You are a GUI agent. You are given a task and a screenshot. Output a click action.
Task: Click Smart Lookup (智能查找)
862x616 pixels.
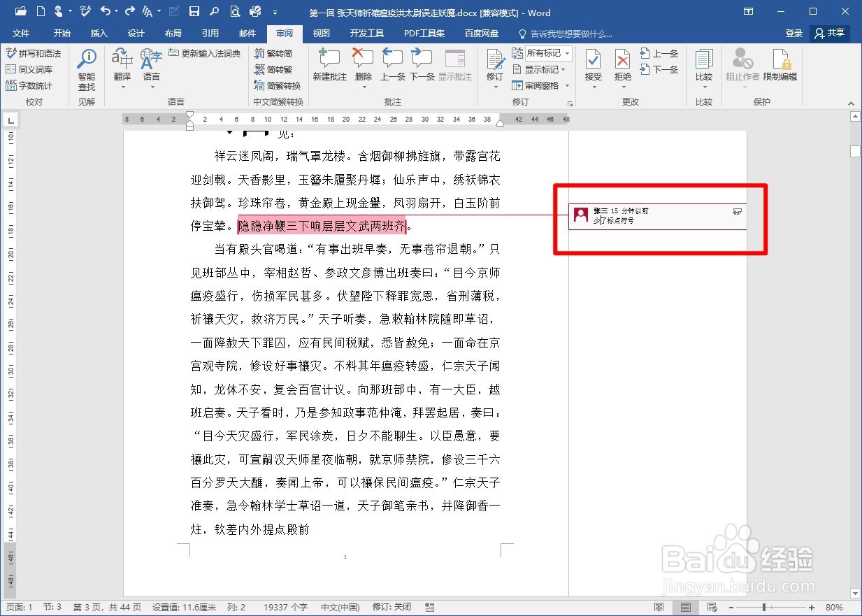click(87, 69)
